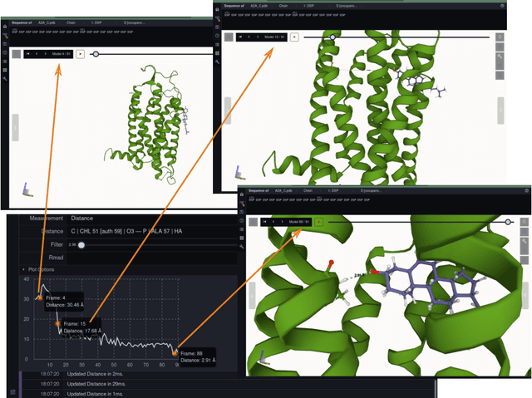The width and height of the screenshot is (532, 398).
Task: Open state tree icon in Model 4/91 window sidebar
Action: [x=5, y=35]
